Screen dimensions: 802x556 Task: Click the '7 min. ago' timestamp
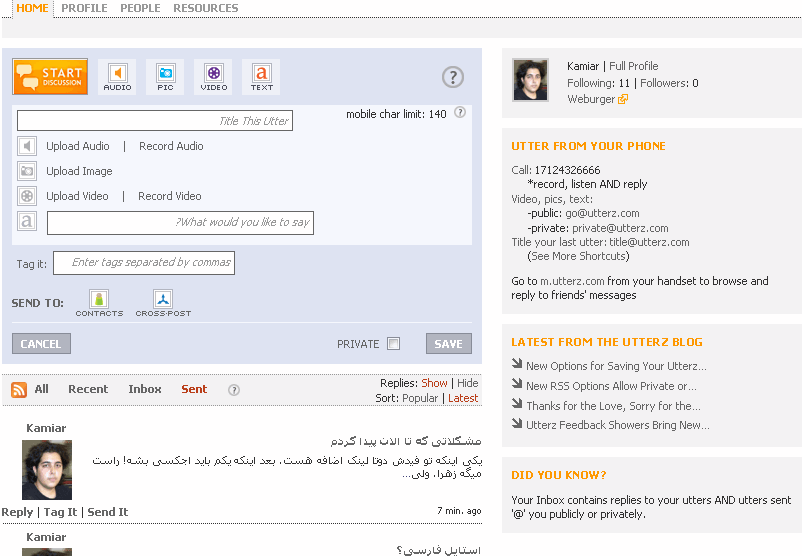pyautogui.click(x=459, y=510)
